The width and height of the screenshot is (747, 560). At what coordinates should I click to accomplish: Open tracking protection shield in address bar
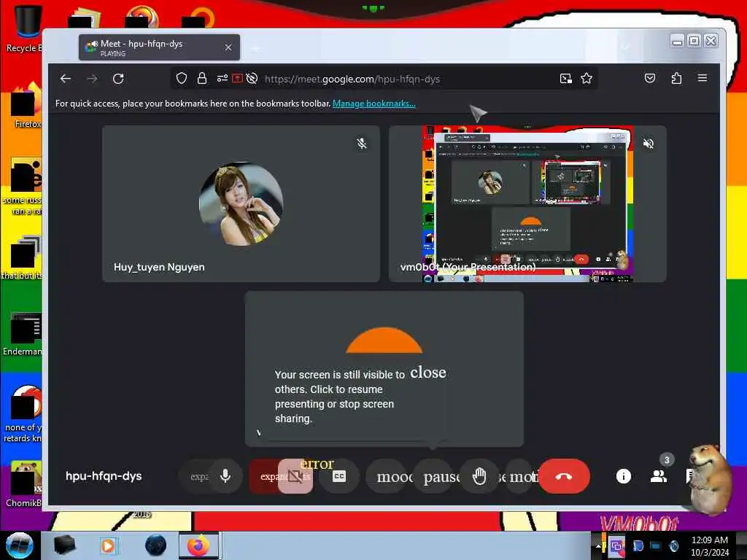(x=182, y=78)
